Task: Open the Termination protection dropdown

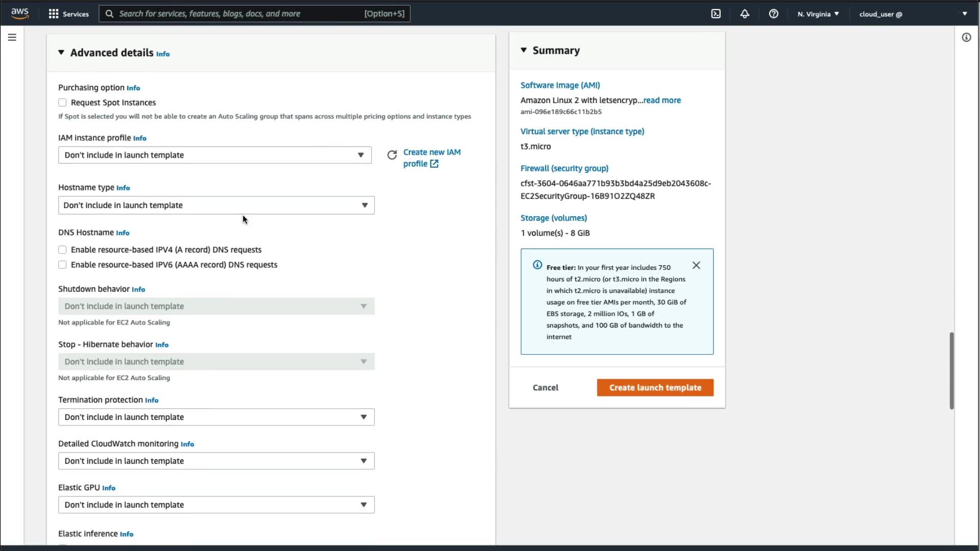Action: click(216, 417)
